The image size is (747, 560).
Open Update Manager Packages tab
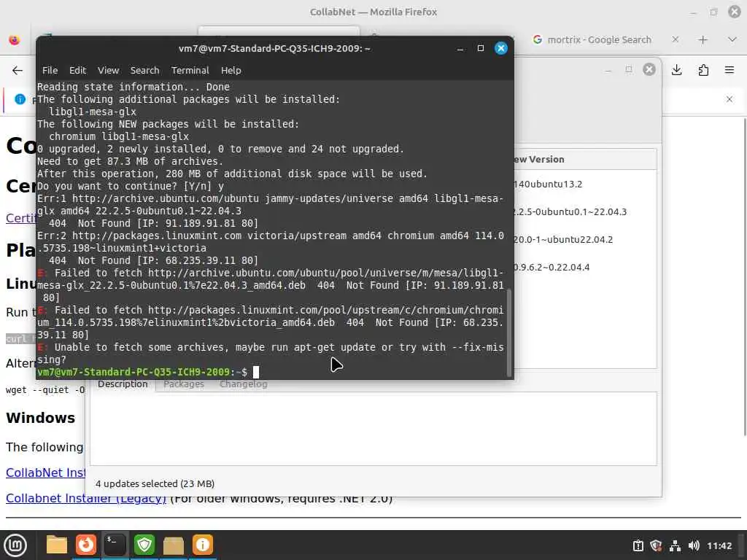[183, 384]
